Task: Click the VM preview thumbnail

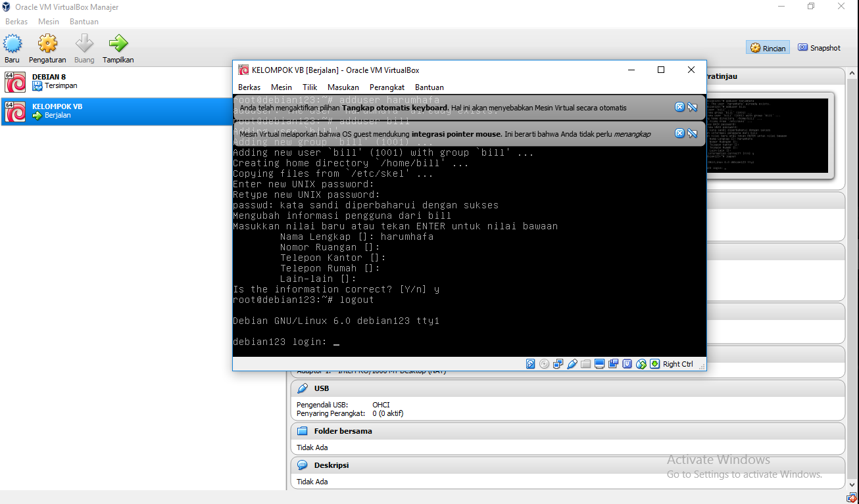Action: pyautogui.click(x=767, y=135)
